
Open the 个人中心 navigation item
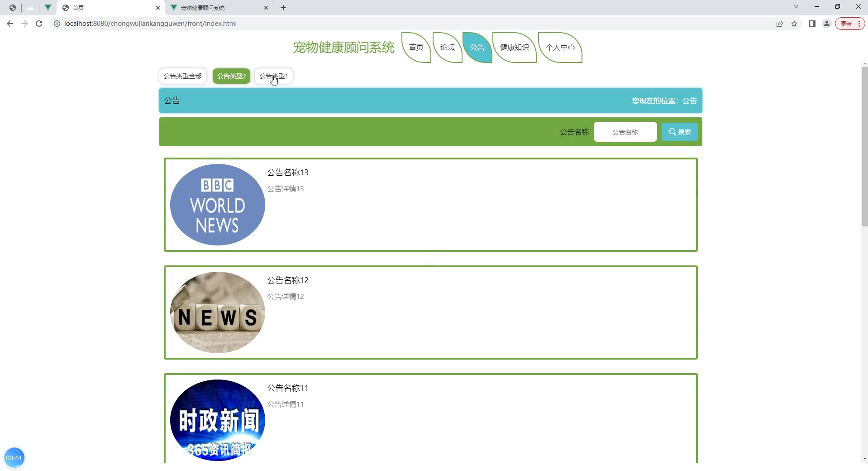point(560,47)
